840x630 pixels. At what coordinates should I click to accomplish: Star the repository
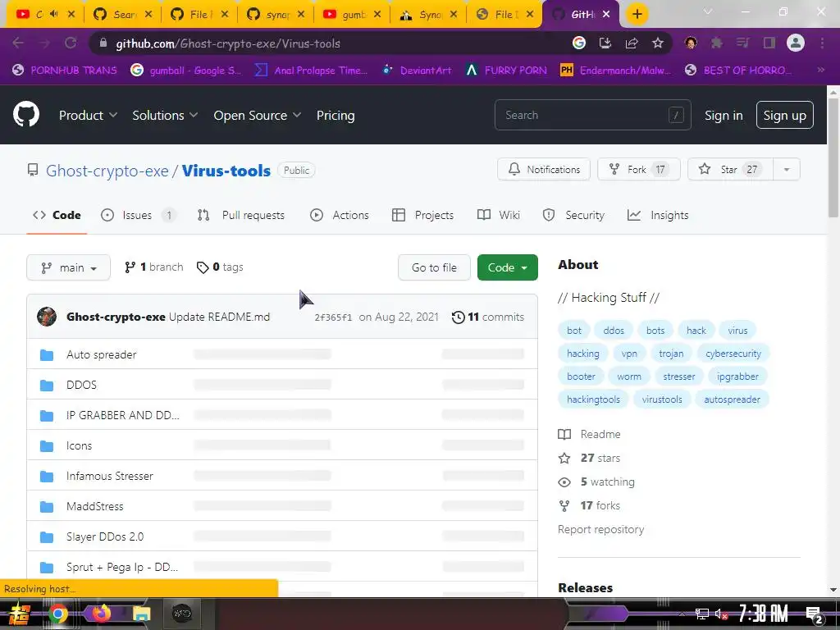(x=730, y=169)
